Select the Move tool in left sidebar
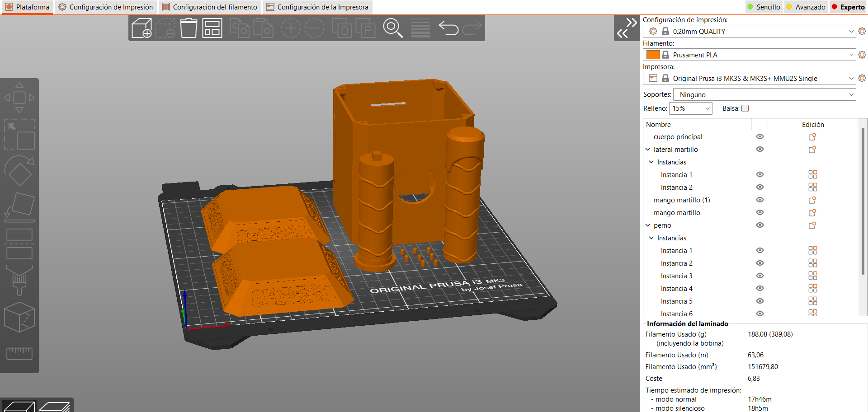 (19, 98)
